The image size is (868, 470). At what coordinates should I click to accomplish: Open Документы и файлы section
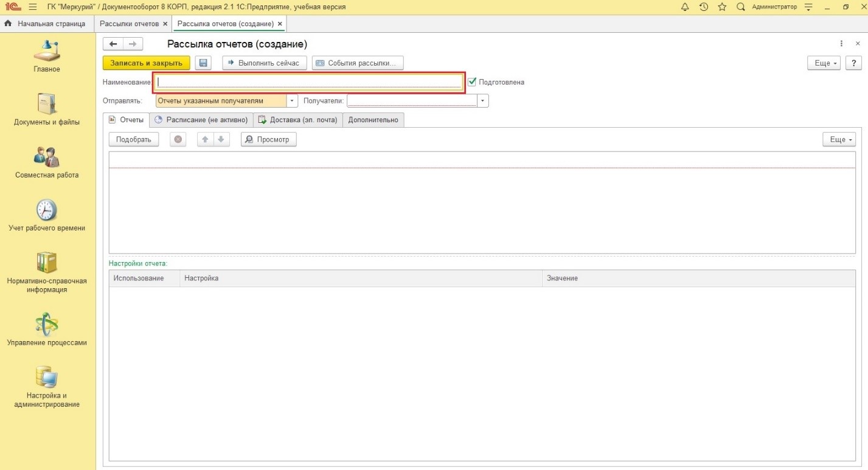[47, 109]
